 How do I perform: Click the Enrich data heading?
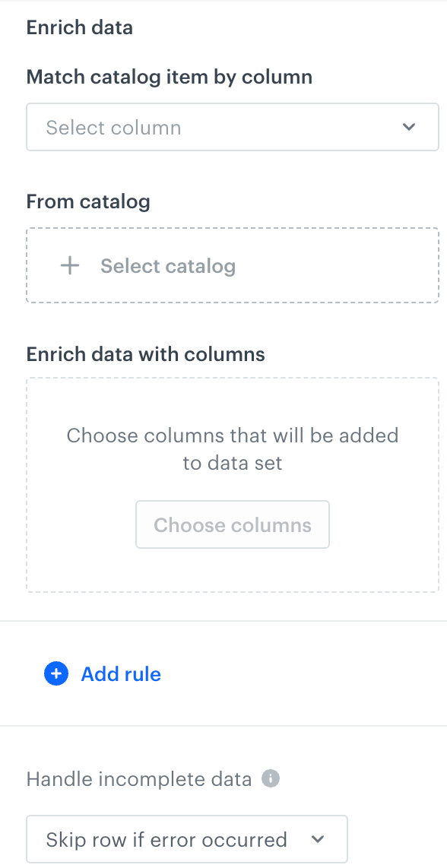79,27
